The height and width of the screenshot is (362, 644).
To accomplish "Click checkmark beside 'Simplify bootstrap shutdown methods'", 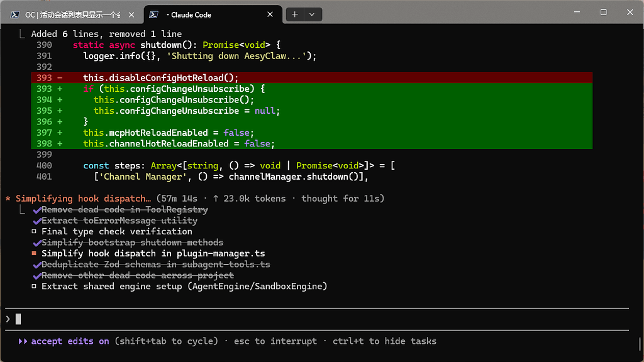I will pyautogui.click(x=37, y=243).
